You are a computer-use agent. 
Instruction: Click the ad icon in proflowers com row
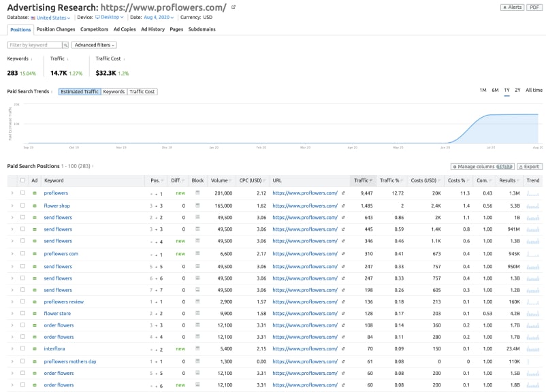(35, 254)
